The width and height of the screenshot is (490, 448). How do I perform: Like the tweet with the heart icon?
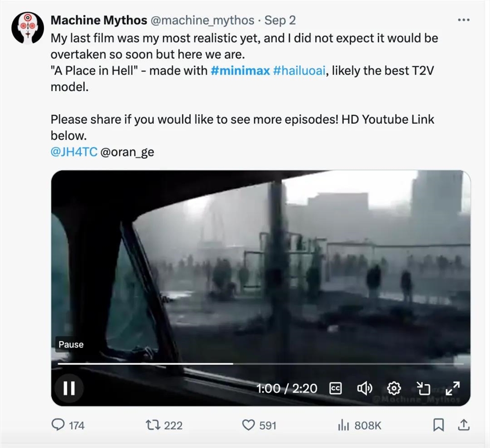tap(250, 425)
